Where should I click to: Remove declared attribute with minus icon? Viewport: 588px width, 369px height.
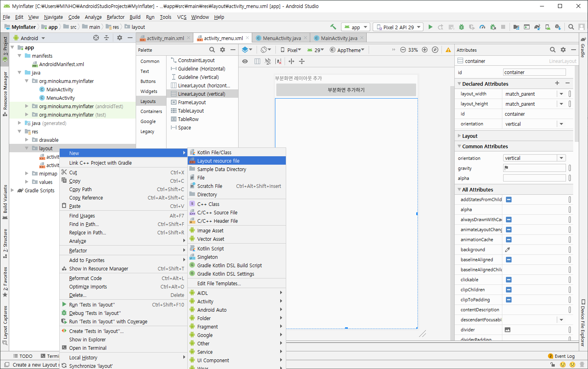(568, 83)
